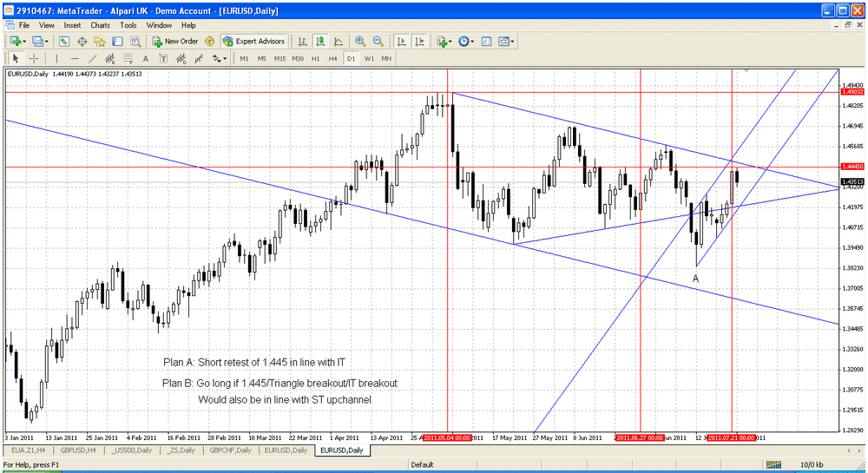
Task: Switch chart to Bar Chart type
Action: coord(302,41)
